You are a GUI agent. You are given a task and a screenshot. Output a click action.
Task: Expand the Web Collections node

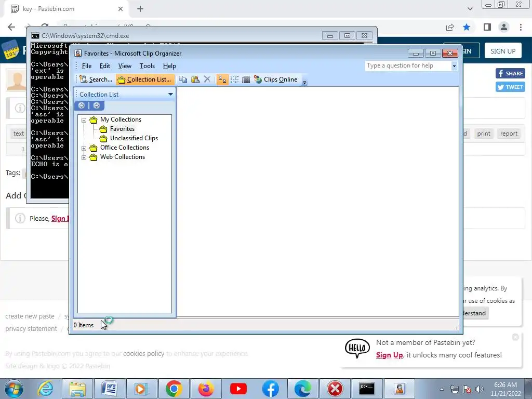pyautogui.click(x=84, y=157)
